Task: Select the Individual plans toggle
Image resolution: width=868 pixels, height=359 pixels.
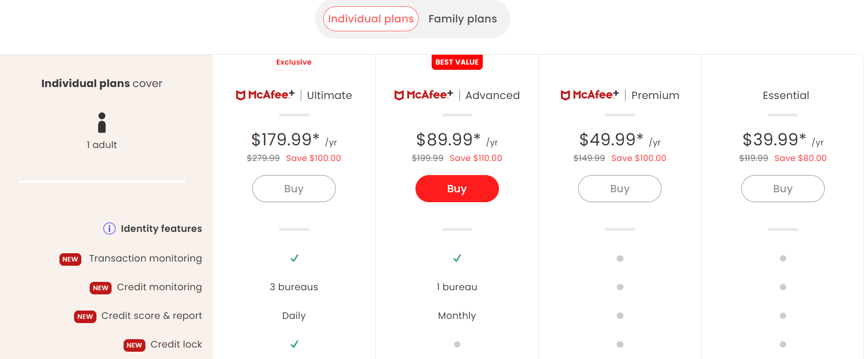Action: coord(371,19)
